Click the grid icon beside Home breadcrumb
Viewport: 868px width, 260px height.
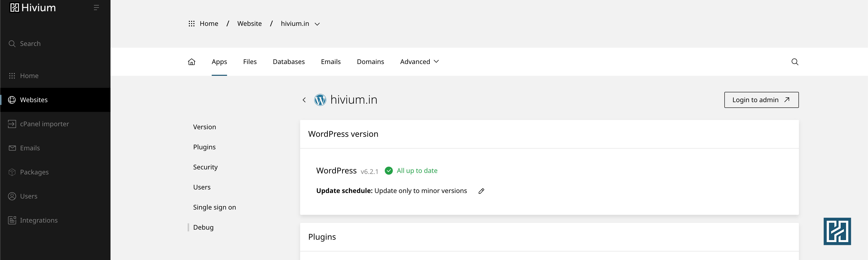(x=191, y=24)
